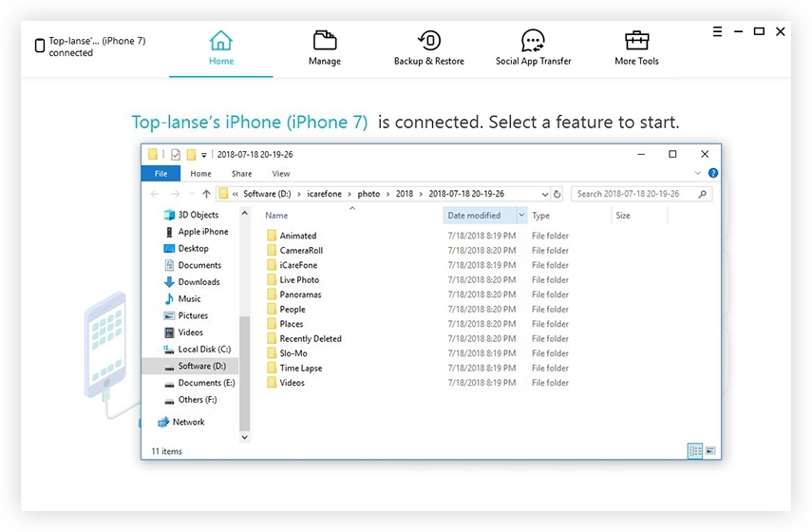Open Customize Quick Access Toolbar dropdown

point(204,155)
